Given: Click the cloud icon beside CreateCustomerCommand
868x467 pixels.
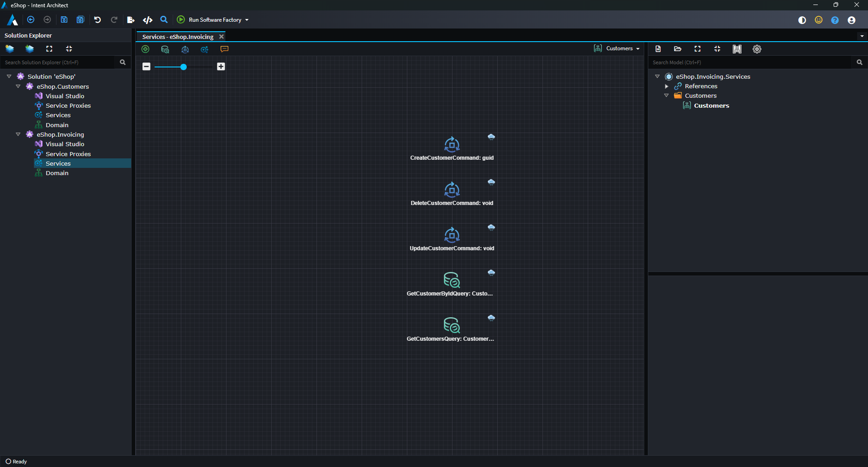Looking at the screenshot, I should (491, 137).
